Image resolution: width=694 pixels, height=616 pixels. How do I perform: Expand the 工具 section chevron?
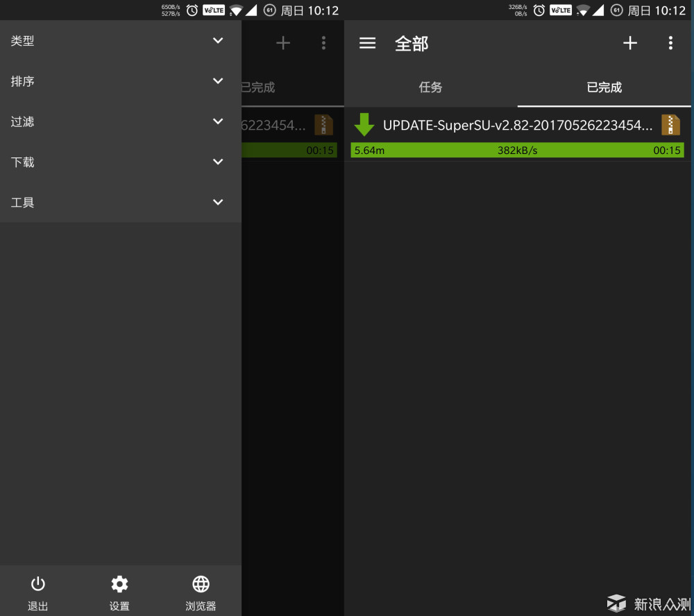(218, 203)
